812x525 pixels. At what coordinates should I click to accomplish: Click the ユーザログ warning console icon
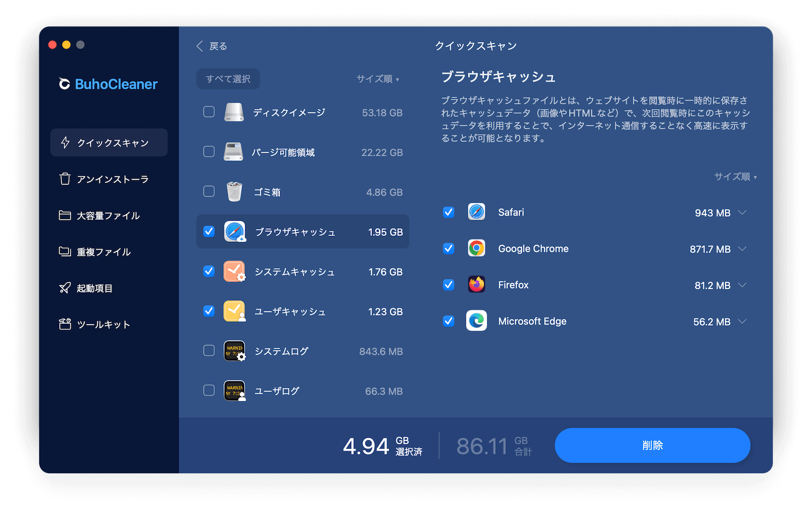point(235,391)
